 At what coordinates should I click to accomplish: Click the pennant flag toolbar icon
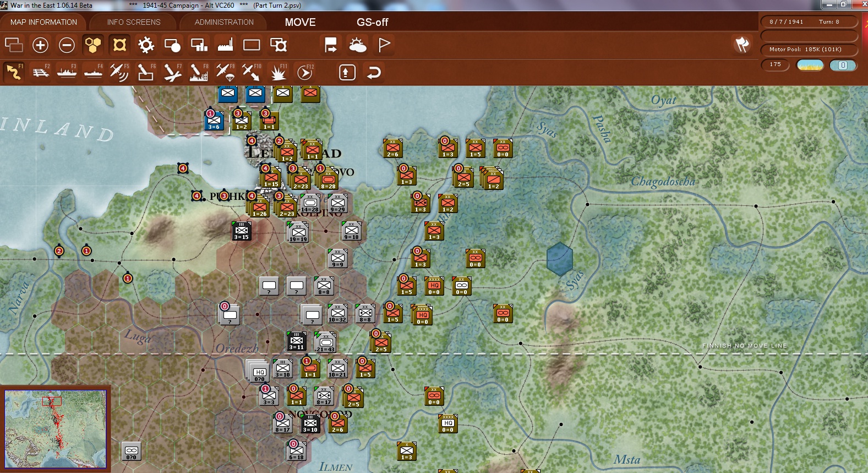point(384,45)
